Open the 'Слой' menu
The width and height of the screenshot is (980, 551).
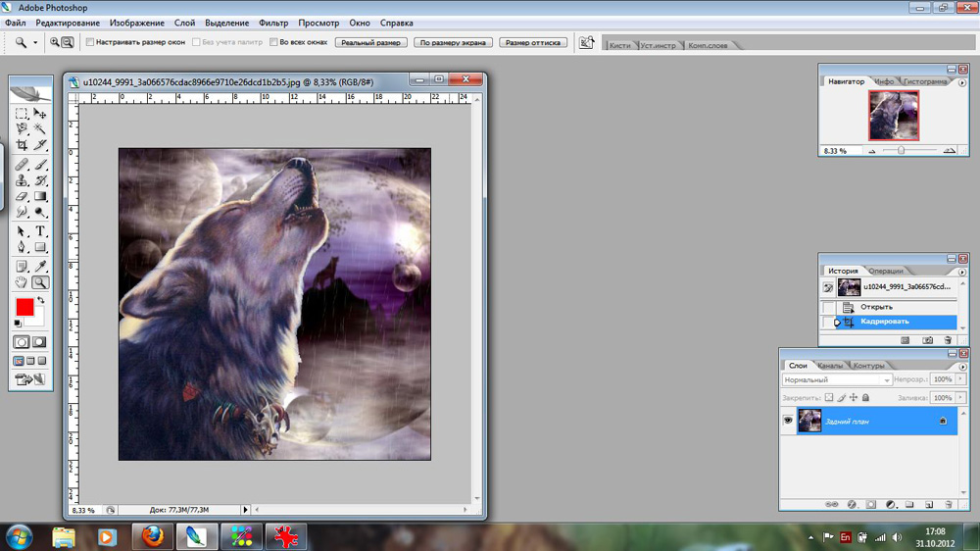[x=184, y=23]
